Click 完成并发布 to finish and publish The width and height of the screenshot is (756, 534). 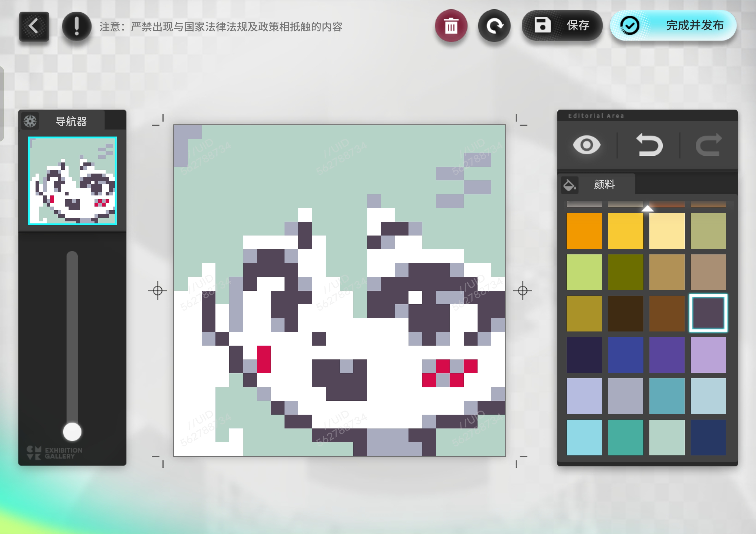[673, 25]
